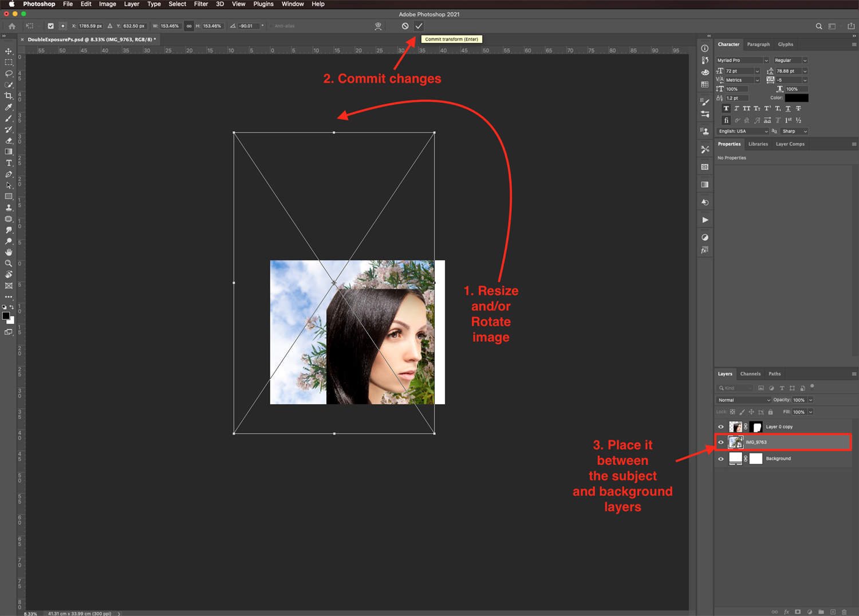Toggle the reference point checkbox
This screenshot has height=616, width=859.
click(50, 26)
